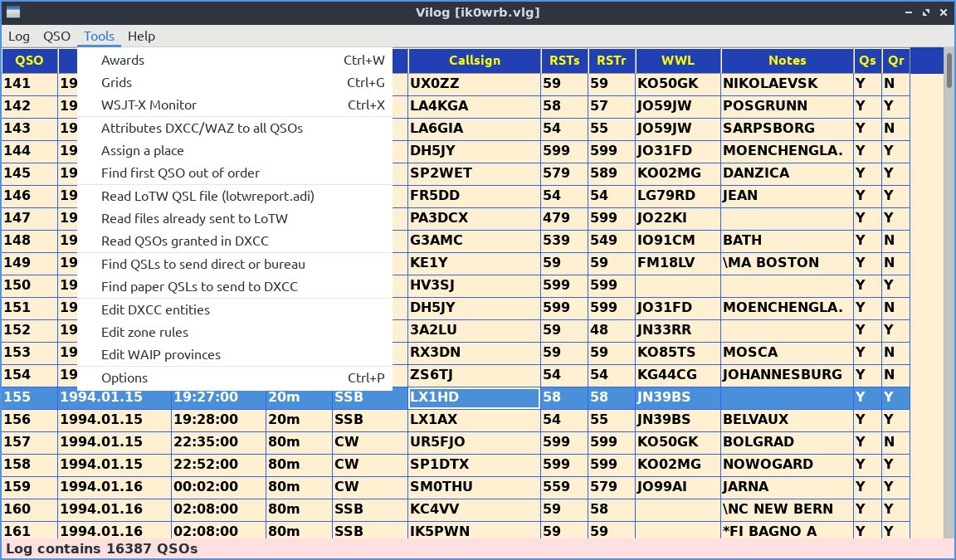Click the RSTr column header
Screen dimensions: 956x560
(612, 61)
